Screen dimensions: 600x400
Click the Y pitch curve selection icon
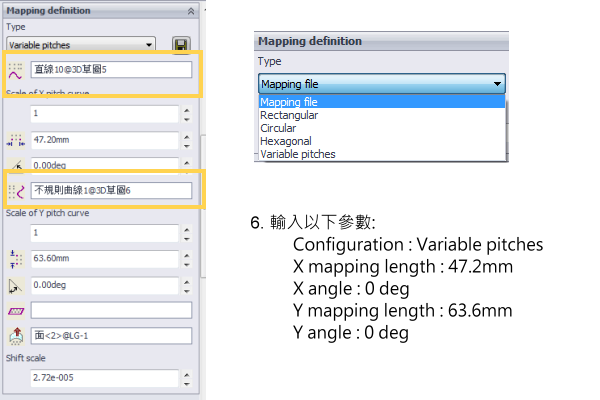tap(15, 189)
